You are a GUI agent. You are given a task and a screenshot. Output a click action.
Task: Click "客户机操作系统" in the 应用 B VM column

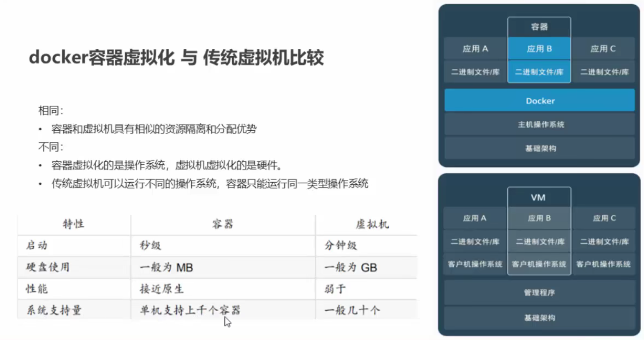[539, 264]
